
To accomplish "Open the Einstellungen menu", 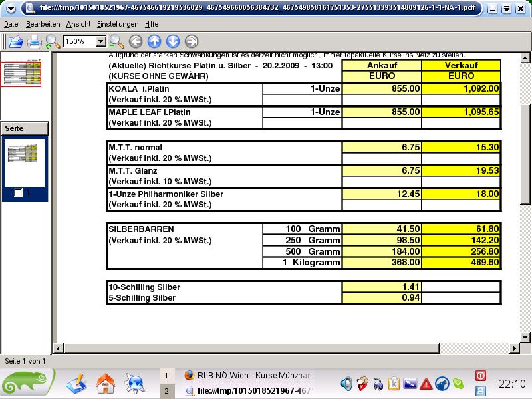I will [x=118, y=24].
